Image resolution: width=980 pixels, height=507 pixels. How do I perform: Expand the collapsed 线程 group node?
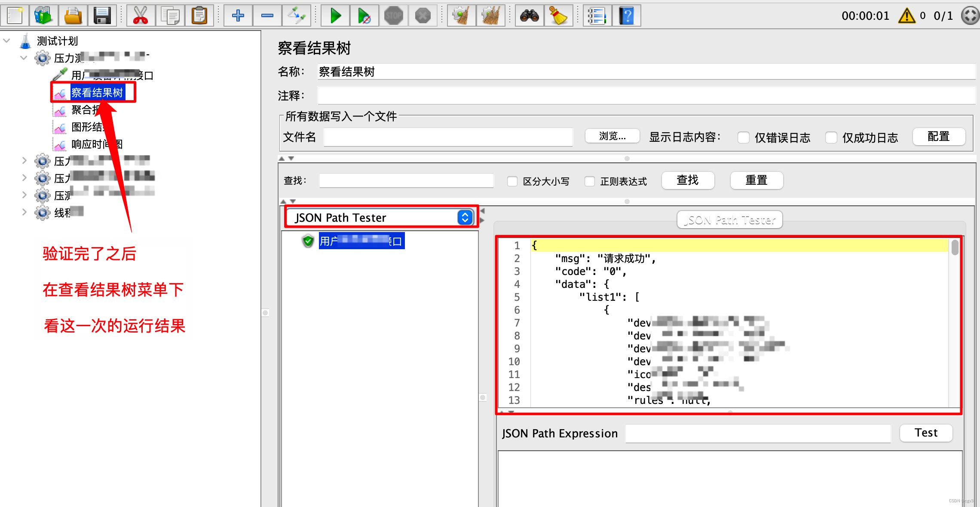click(x=24, y=212)
